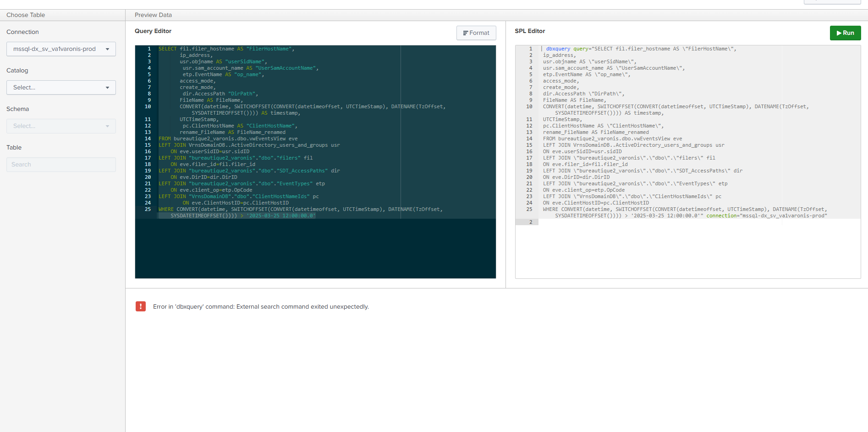Screen dimensions: 868x432
Task: Switch to the Preview Data tab
Action: pos(153,15)
